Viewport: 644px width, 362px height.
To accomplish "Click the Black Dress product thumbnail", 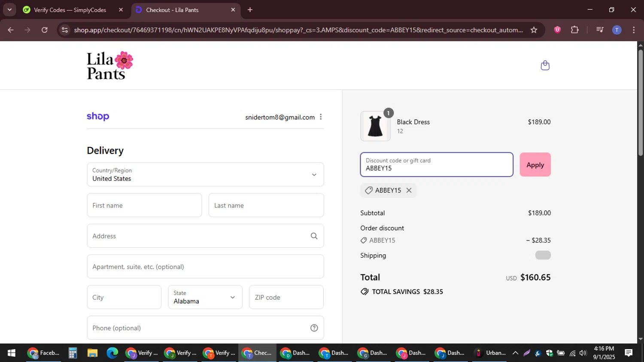I will 375,126.
